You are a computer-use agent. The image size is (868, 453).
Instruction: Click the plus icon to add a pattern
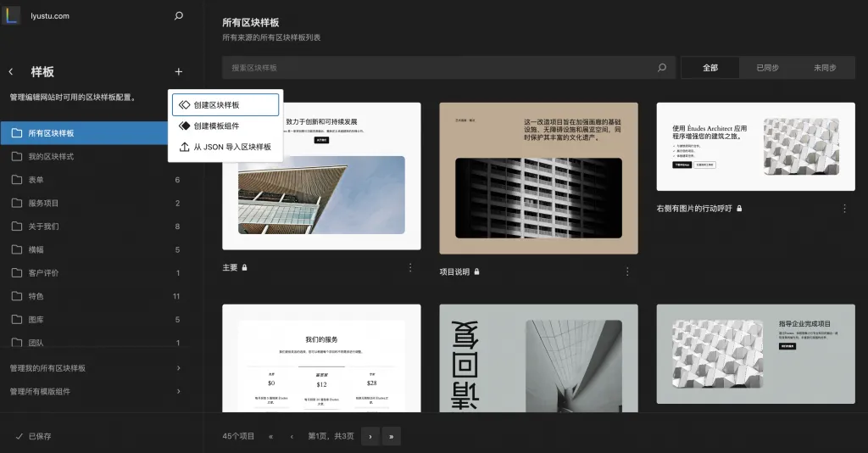pyautogui.click(x=178, y=72)
